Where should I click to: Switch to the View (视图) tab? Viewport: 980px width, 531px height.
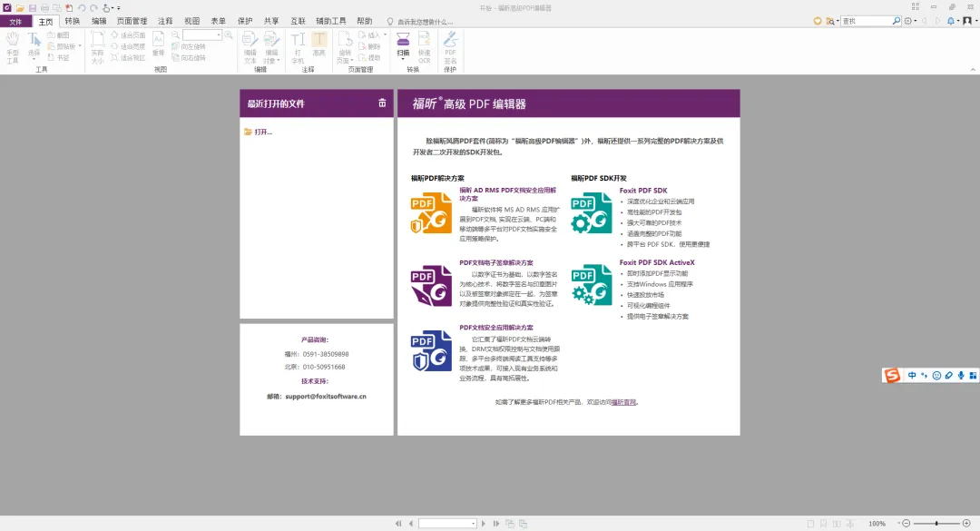191,21
